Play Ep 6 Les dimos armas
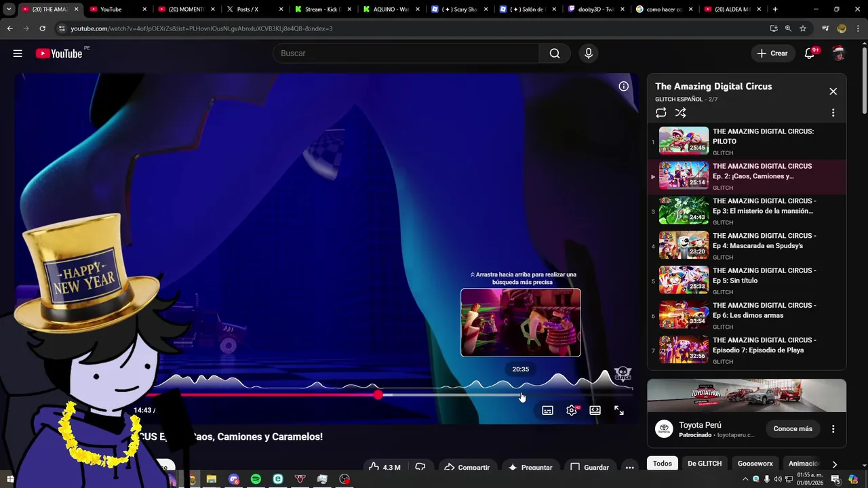The height and width of the screenshot is (488, 868). 747,316
